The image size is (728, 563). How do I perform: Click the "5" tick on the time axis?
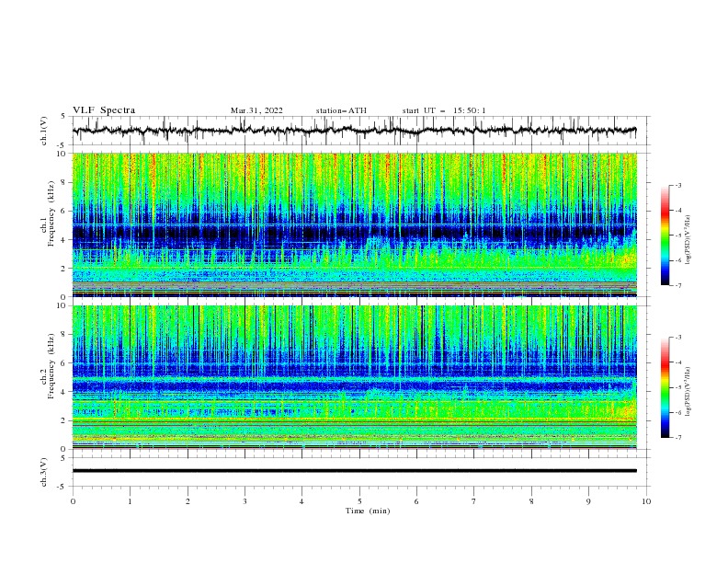coord(359,501)
